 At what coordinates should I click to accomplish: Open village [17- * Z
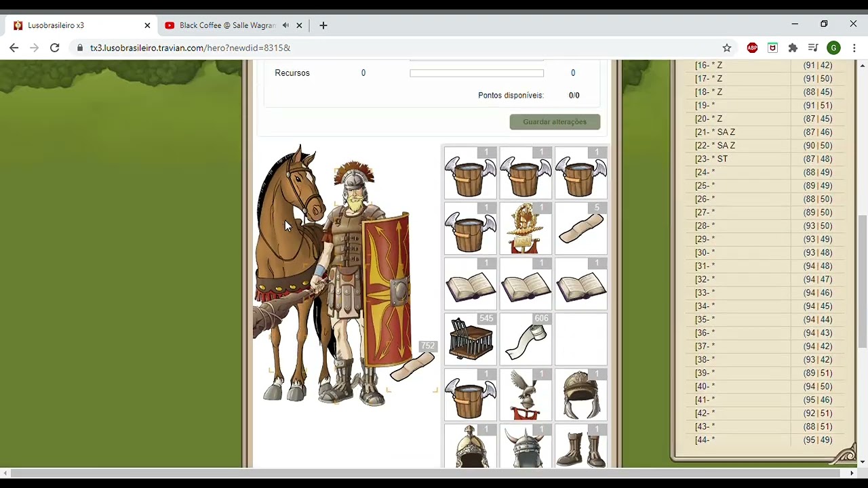coord(709,79)
